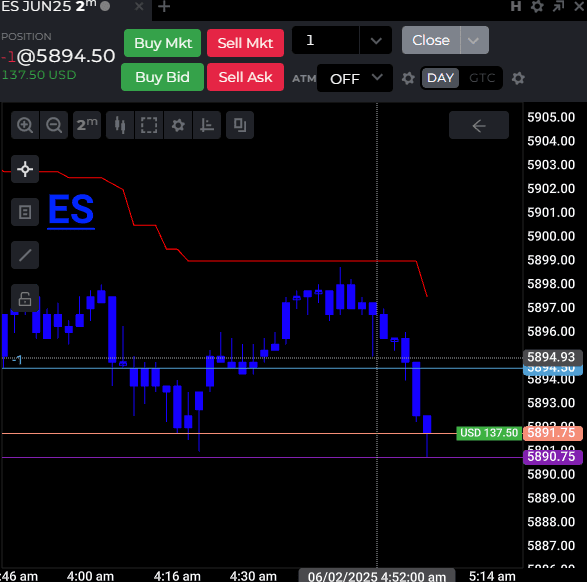Click the Buy Mkt button

pos(162,43)
